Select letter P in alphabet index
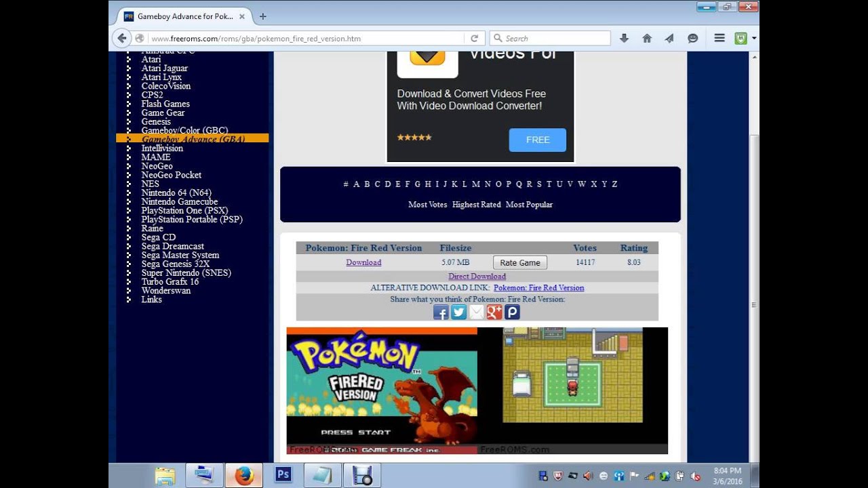This screenshot has width=868, height=488. [x=508, y=184]
